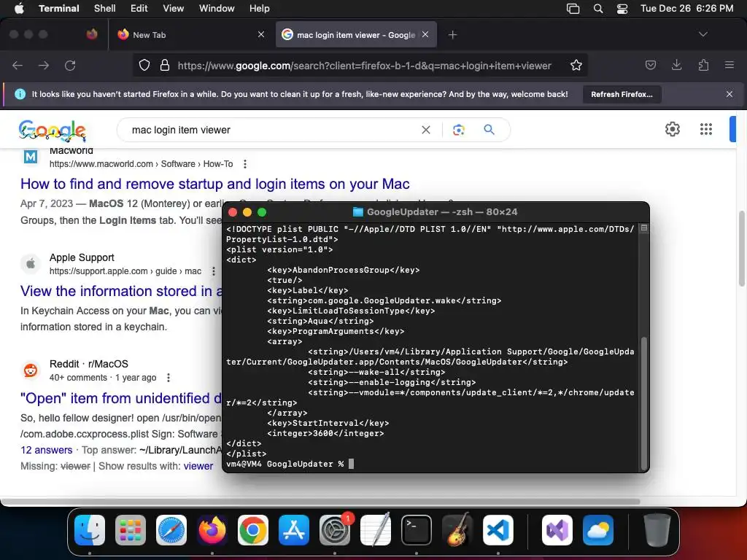Reload the current Firefox page
This screenshot has height=560, width=747.
tap(70, 65)
